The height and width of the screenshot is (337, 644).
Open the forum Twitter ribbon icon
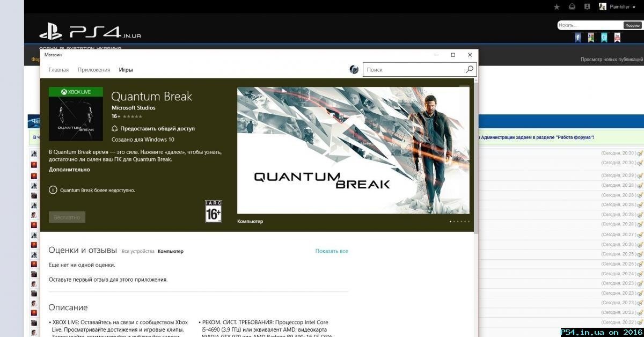pos(604,38)
